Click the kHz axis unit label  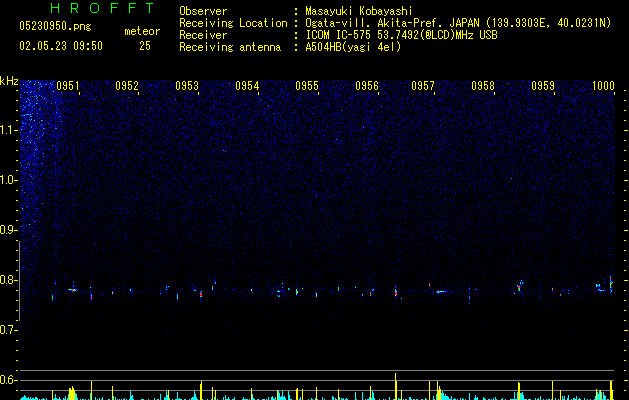pyautogui.click(x=9, y=81)
